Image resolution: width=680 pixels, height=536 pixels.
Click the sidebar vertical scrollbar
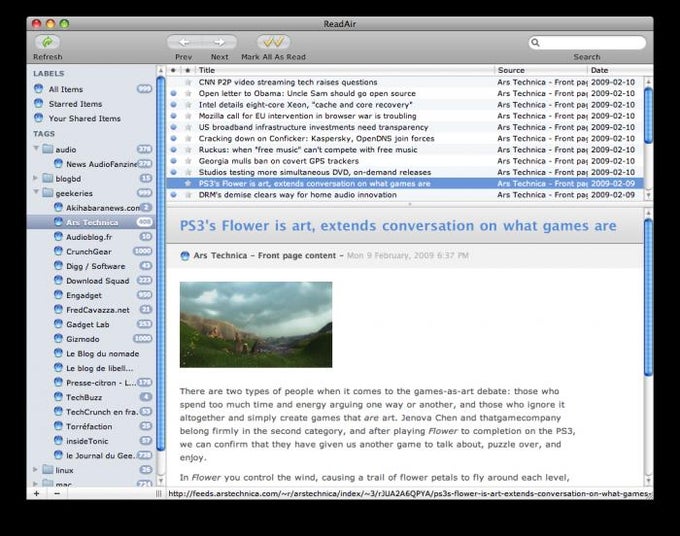(160, 265)
